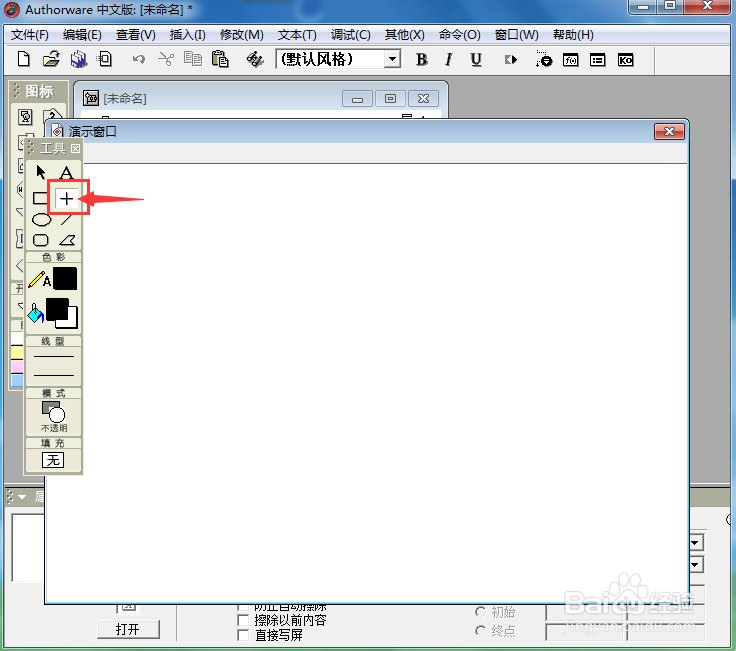Save all using toolbar icon
Image resolution: width=736 pixels, height=651 pixels.
point(78,60)
